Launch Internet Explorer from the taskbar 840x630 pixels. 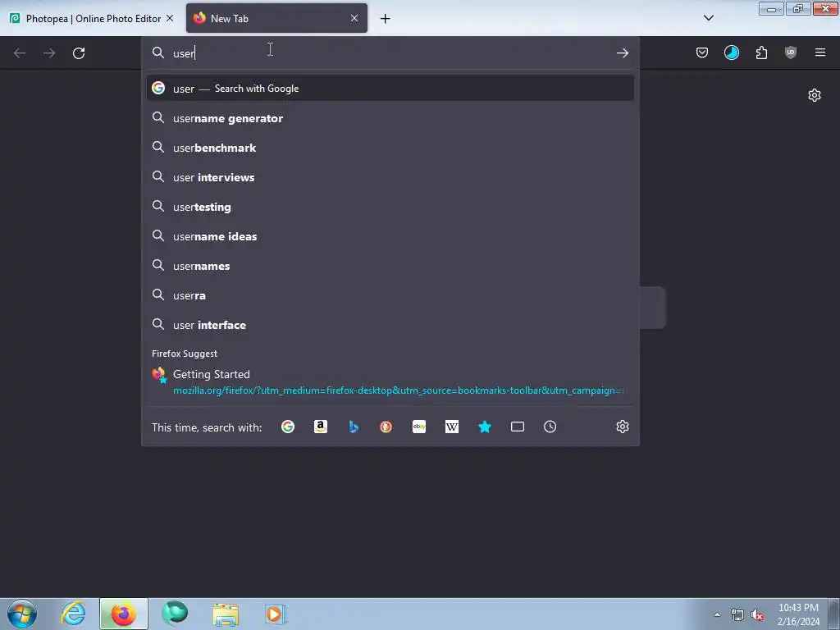coord(73,614)
